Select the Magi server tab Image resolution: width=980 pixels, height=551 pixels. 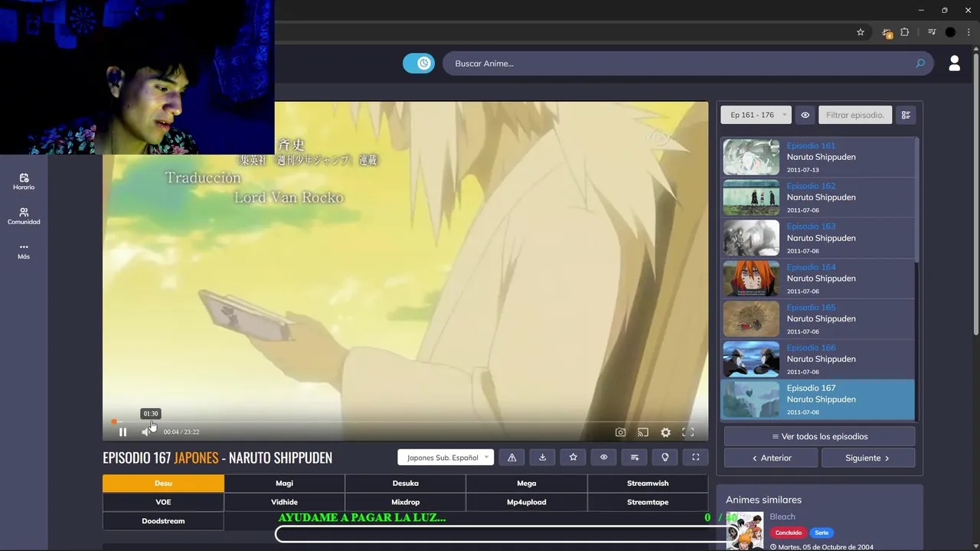(284, 484)
